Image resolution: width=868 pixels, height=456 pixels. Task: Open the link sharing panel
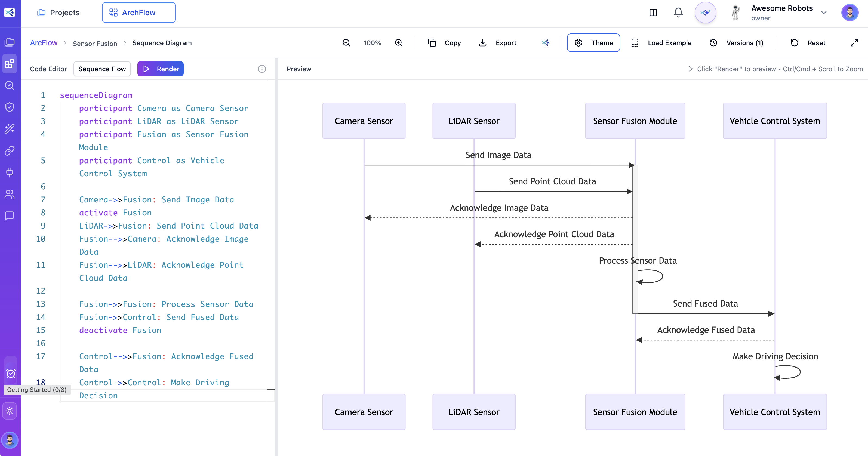tap(10, 151)
